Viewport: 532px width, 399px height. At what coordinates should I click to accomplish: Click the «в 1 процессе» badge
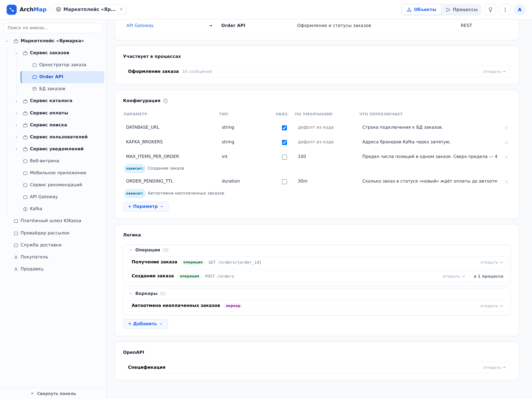click(x=488, y=276)
